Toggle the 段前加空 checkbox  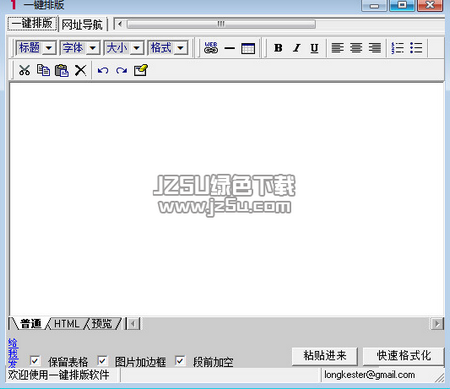(180, 361)
